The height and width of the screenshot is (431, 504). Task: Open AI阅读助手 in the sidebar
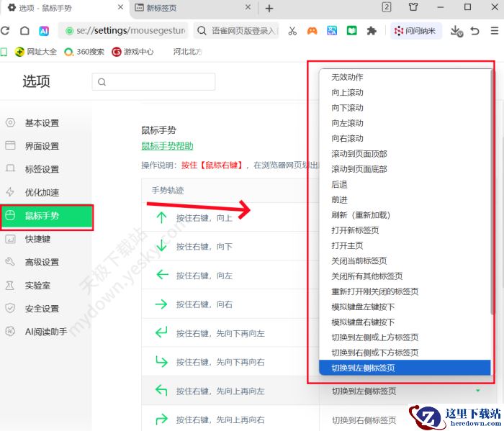[46, 332]
